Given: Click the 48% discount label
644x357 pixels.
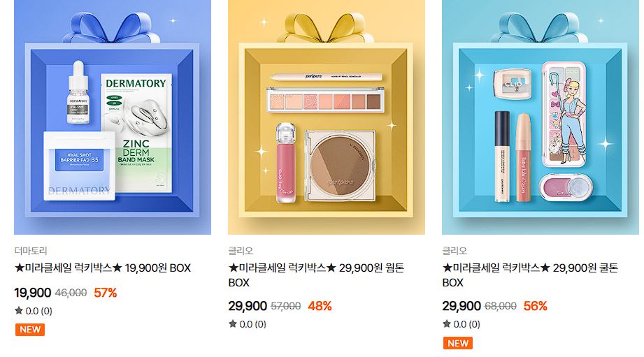Looking at the screenshot, I should coord(320,306).
